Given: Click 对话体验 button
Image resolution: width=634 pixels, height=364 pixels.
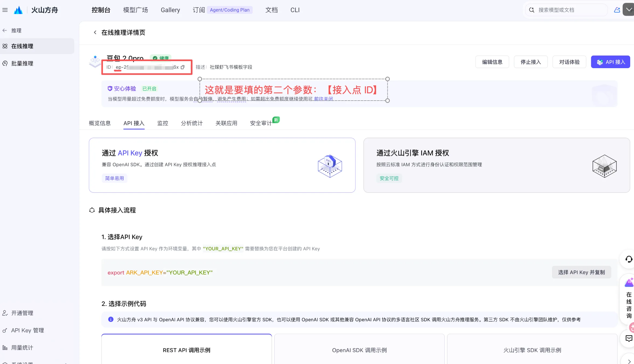Looking at the screenshot, I should tap(569, 62).
